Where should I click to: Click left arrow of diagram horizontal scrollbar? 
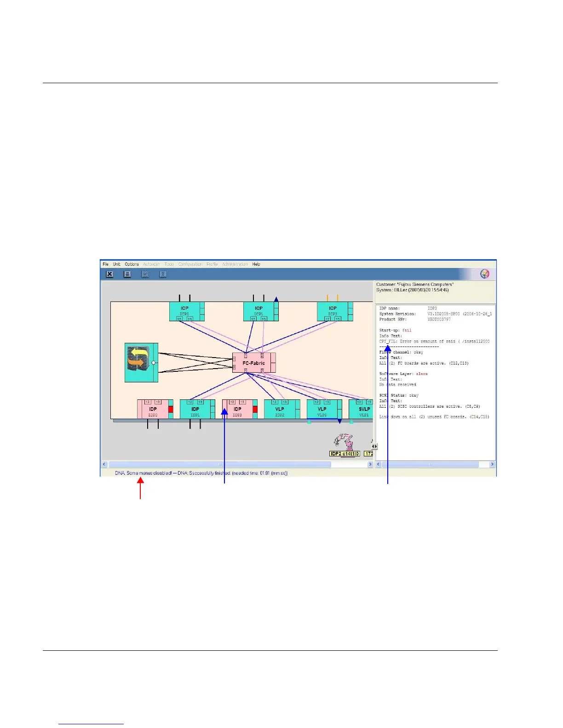tap(104, 465)
